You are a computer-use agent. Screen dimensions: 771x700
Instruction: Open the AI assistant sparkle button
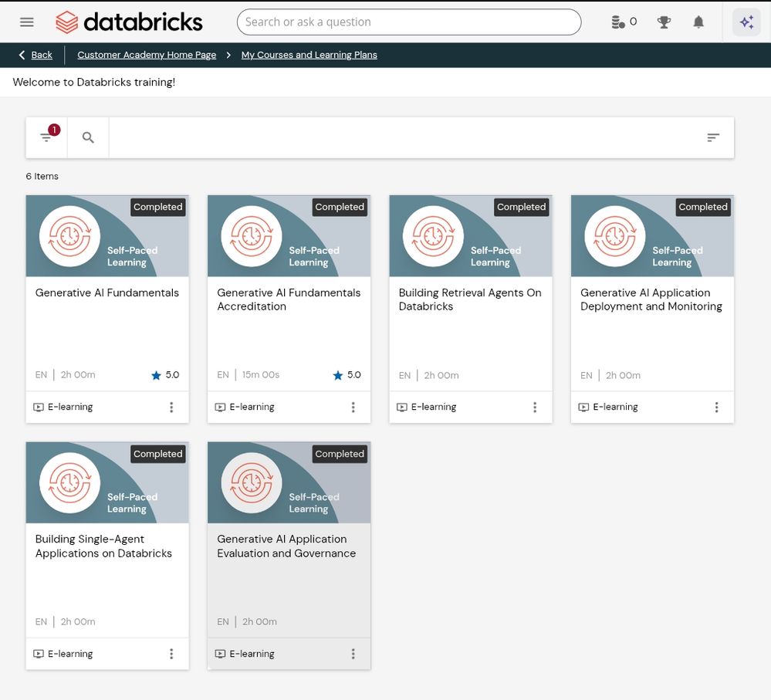pyautogui.click(x=746, y=22)
